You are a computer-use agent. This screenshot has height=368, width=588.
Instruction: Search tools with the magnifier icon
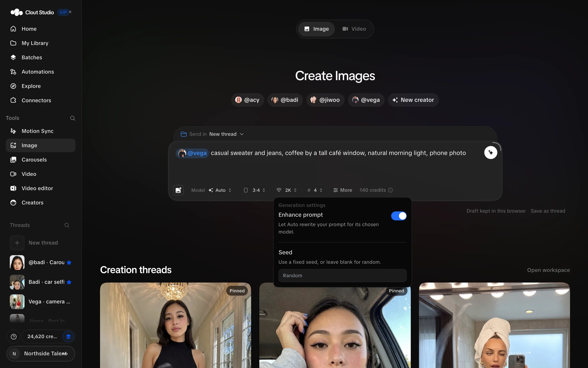click(x=73, y=118)
